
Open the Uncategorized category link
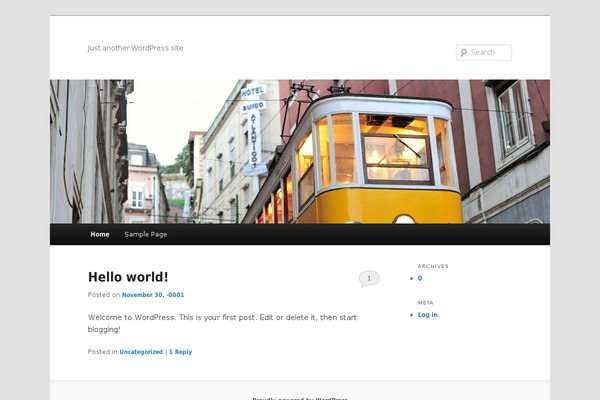pos(141,352)
